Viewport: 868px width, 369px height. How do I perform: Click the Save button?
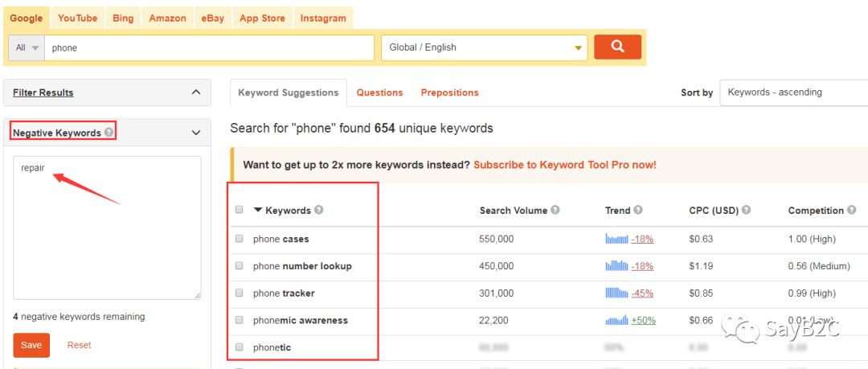[x=31, y=345]
